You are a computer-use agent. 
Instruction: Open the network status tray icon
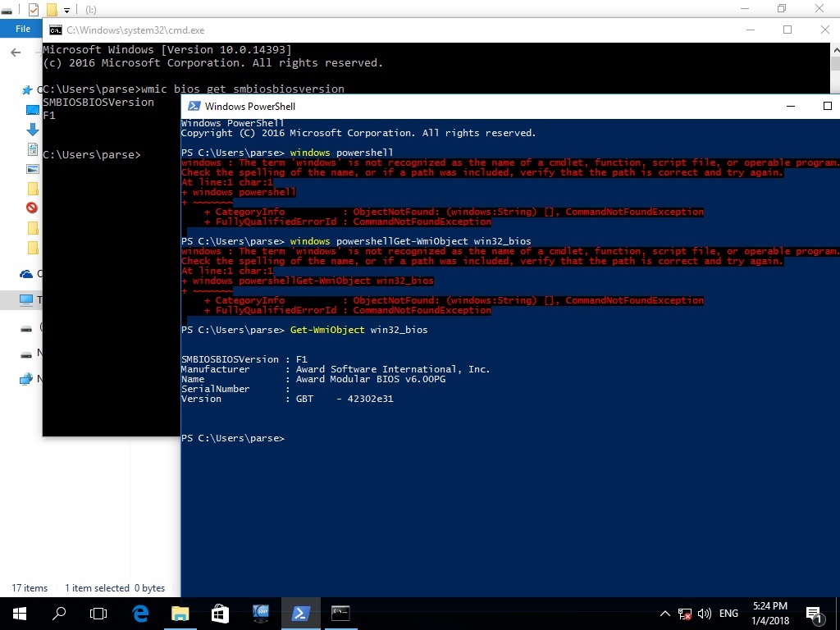coord(685,614)
